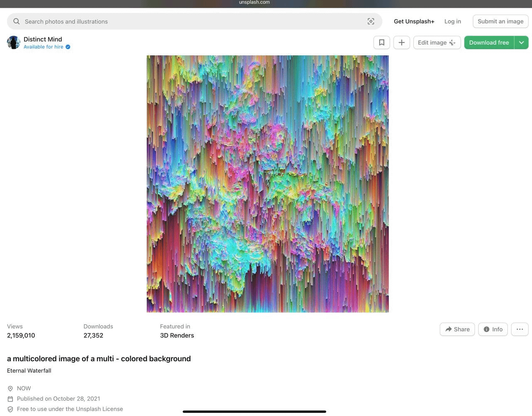Open Distinct Mind profile avatar
This screenshot has height=416, width=532.
(14, 42)
